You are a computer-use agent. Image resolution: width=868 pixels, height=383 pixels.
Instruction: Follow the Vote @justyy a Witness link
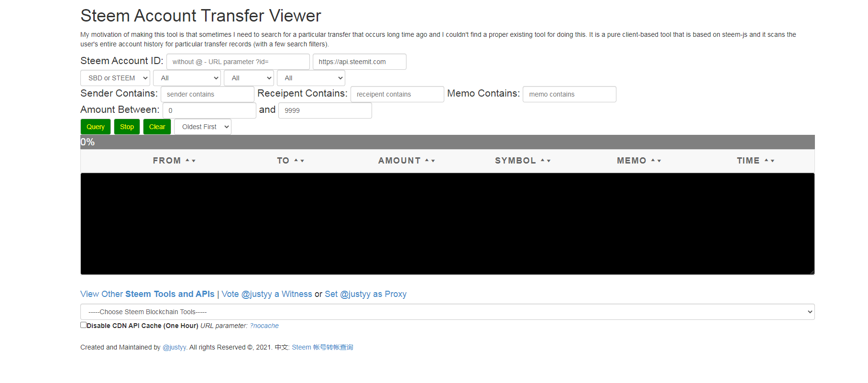pyautogui.click(x=267, y=294)
